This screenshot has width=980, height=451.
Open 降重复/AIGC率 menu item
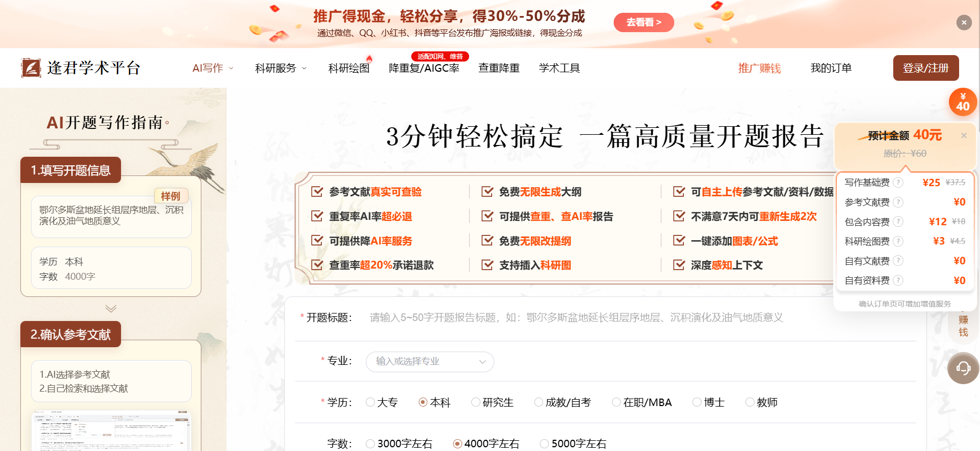coord(424,68)
